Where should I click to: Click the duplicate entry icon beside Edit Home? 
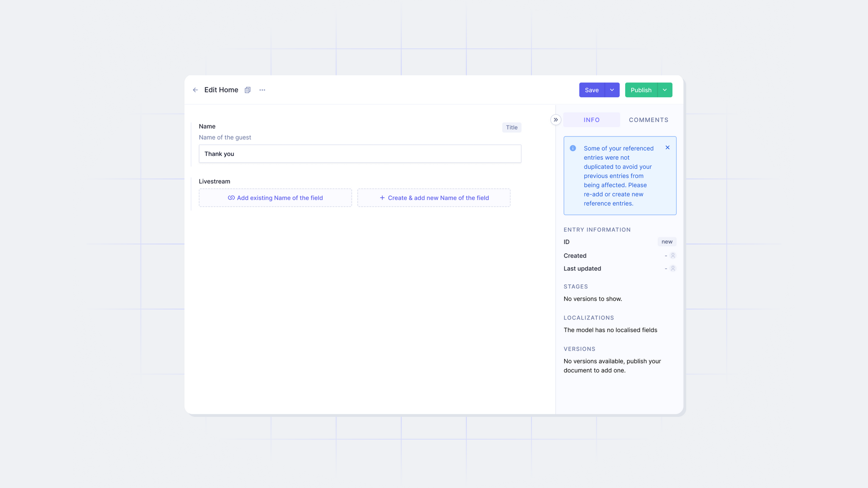click(x=248, y=90)
